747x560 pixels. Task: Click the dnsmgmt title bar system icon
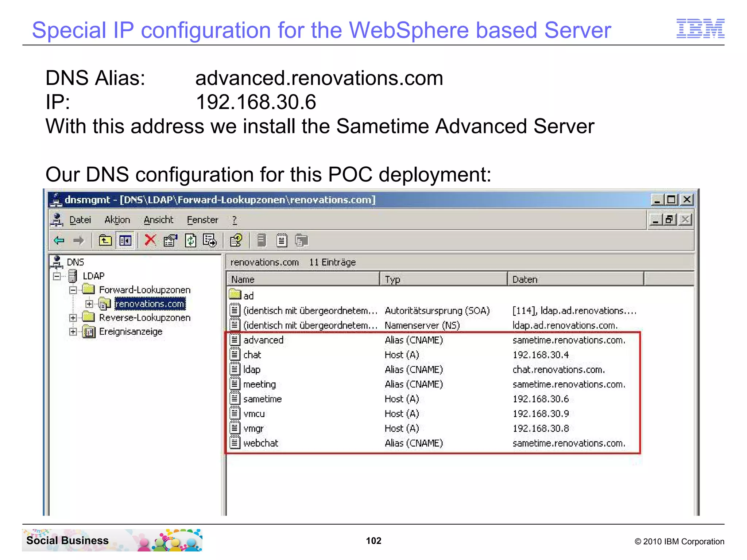56,200
